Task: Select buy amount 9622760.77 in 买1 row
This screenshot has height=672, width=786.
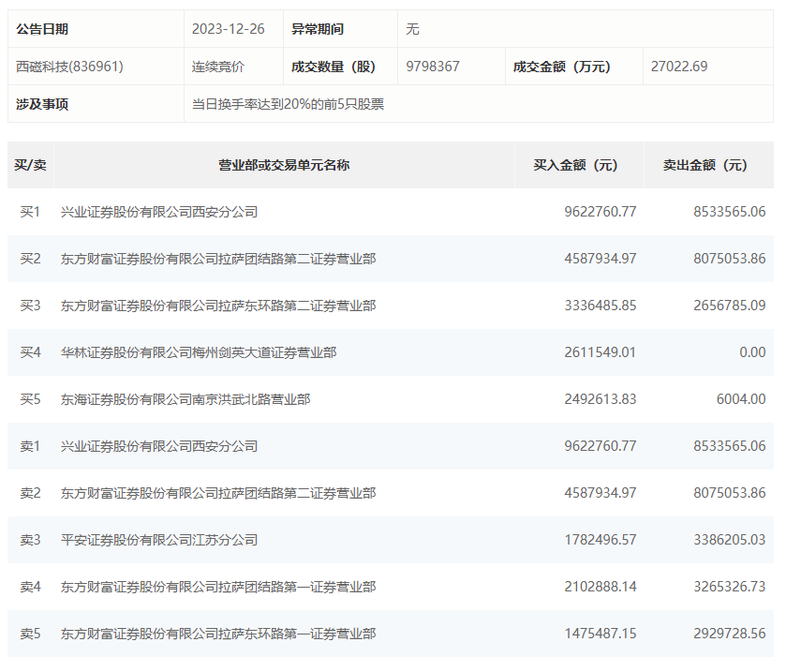Action: tap(601, 212)
